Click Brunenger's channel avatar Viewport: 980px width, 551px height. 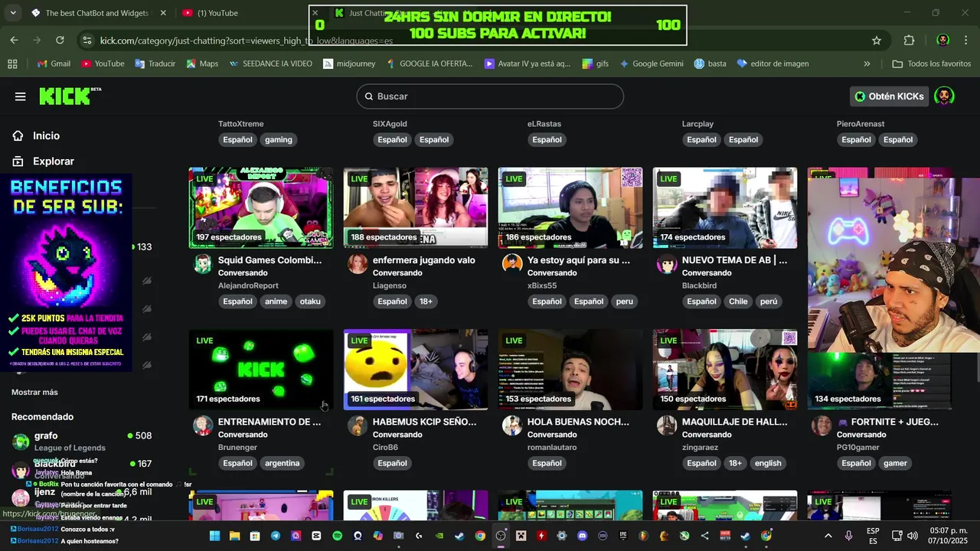tap(203, 425)
